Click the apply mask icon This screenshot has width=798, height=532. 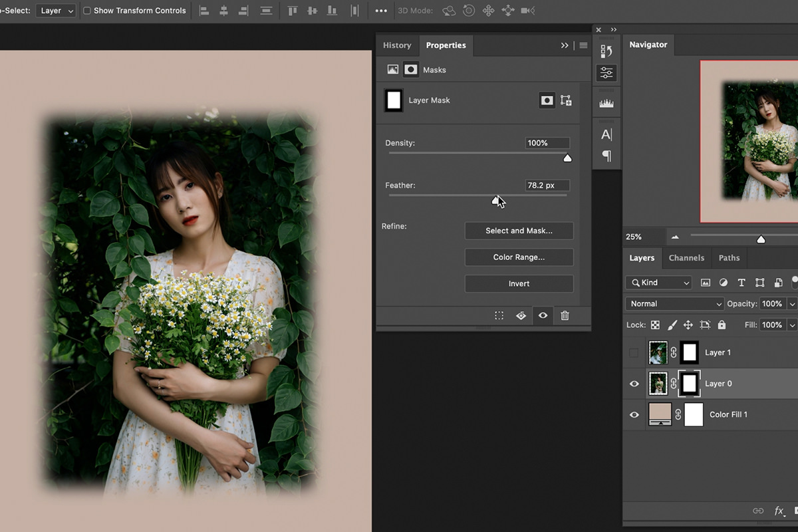coord(521,316)
